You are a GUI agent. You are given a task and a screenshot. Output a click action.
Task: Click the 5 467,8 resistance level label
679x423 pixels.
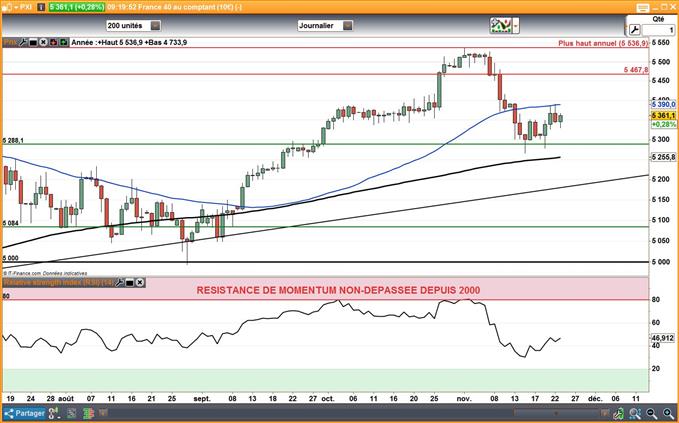pos(636,70)
